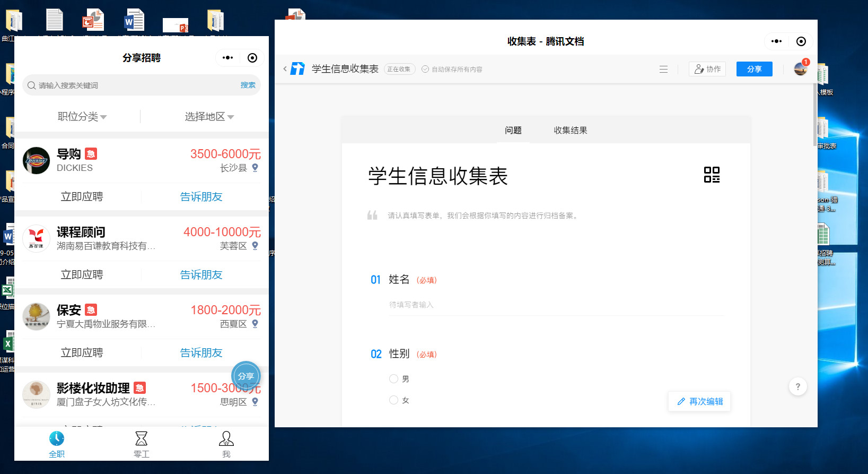The image size is (868, 474).
Task: Switch to the 问题 tab
Action: [513, 131]
